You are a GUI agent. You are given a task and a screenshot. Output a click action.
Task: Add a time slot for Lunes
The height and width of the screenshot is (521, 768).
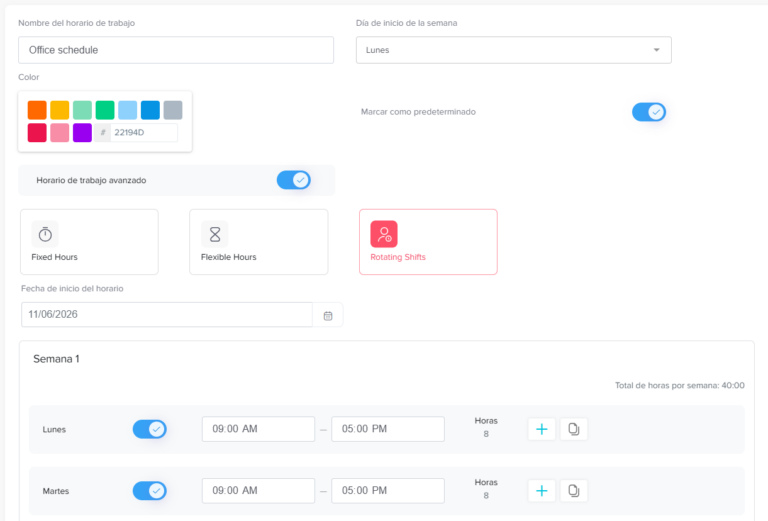(x=542, y=429)
